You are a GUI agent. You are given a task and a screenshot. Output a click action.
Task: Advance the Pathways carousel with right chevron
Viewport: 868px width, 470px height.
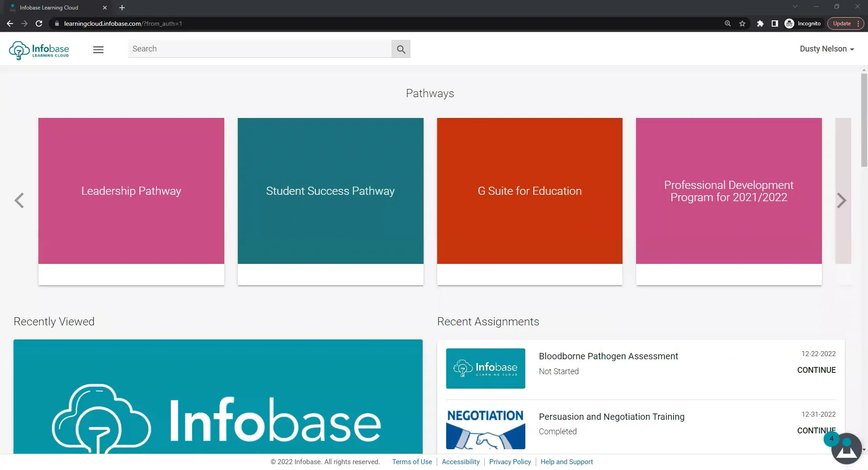click(841, 200)
